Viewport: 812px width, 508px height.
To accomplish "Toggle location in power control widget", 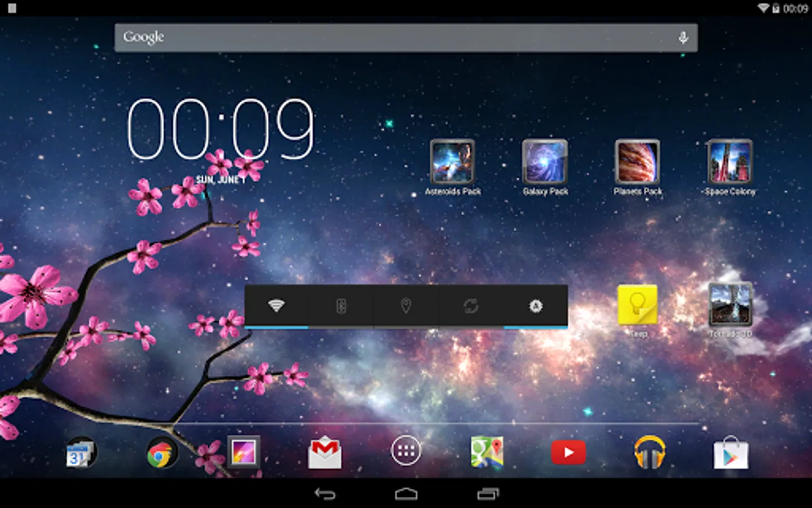I will 406,306.
